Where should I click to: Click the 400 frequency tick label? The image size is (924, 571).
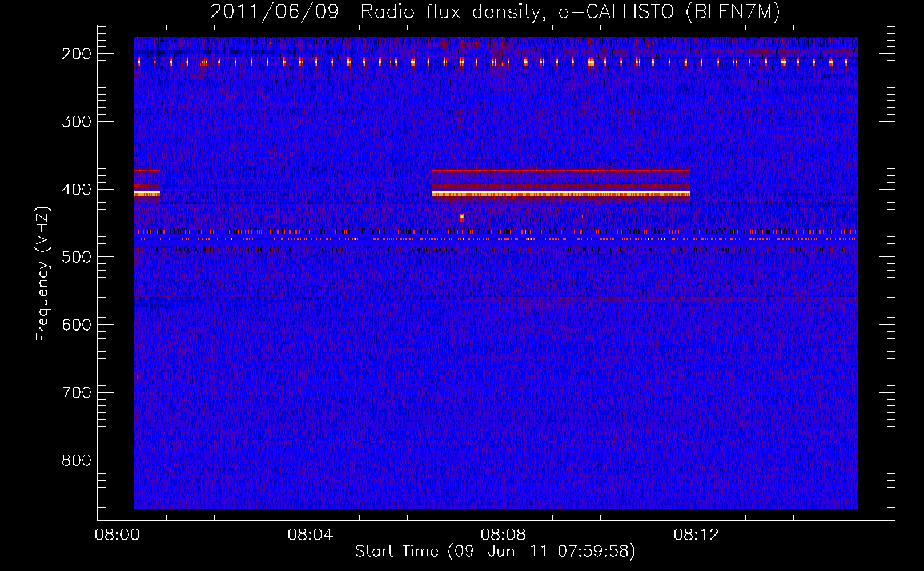tap(77, 190)
